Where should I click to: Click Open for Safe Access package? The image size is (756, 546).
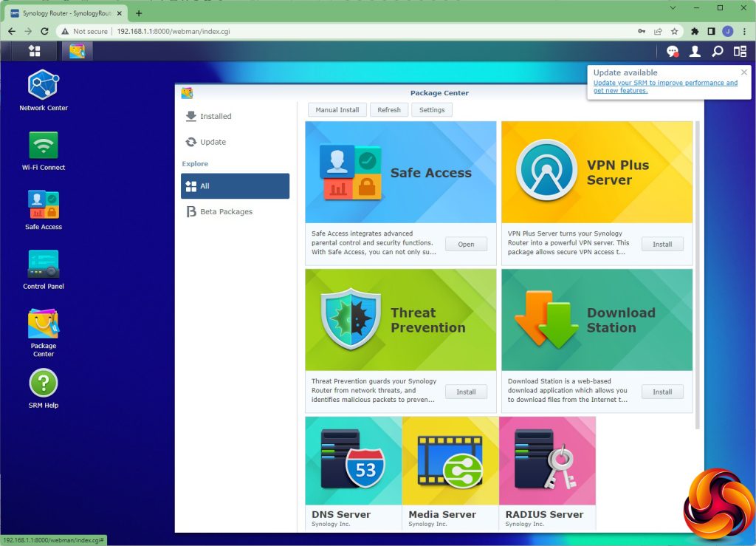click(466, 244)
